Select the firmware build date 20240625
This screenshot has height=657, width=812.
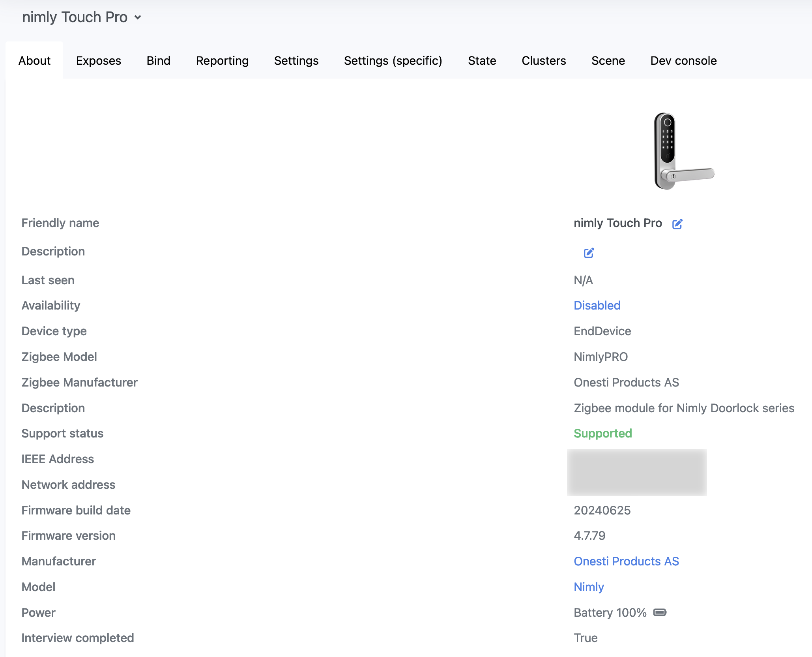[x=602, y=510]
